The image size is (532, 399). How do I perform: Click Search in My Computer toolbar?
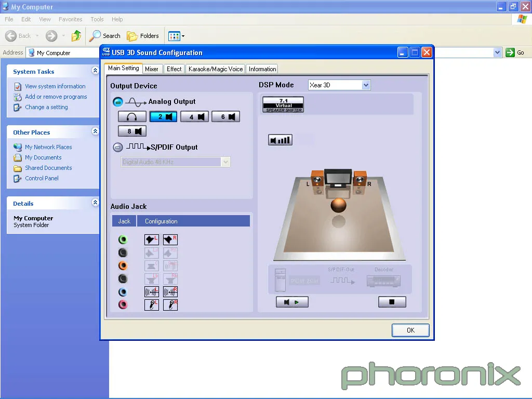point(105,36)
